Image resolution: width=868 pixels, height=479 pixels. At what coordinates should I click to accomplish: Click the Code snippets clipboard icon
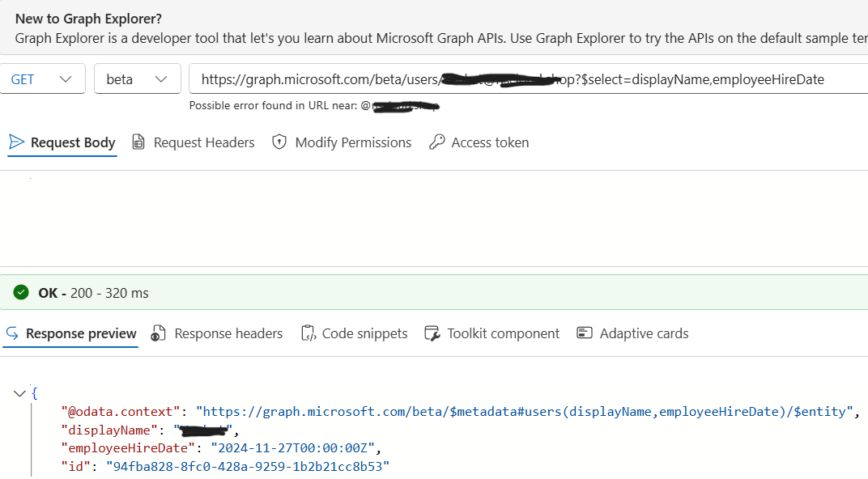pyautogui.click(x=308, y=333)
